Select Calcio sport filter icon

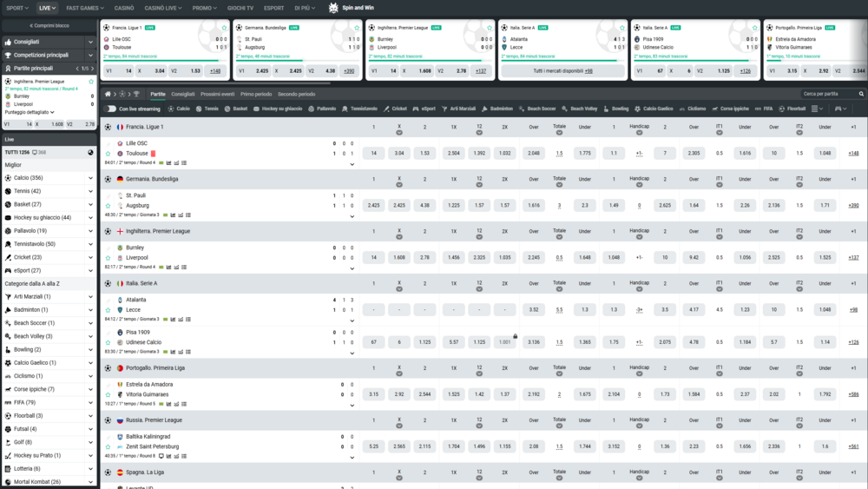click(x=171, y=109)
